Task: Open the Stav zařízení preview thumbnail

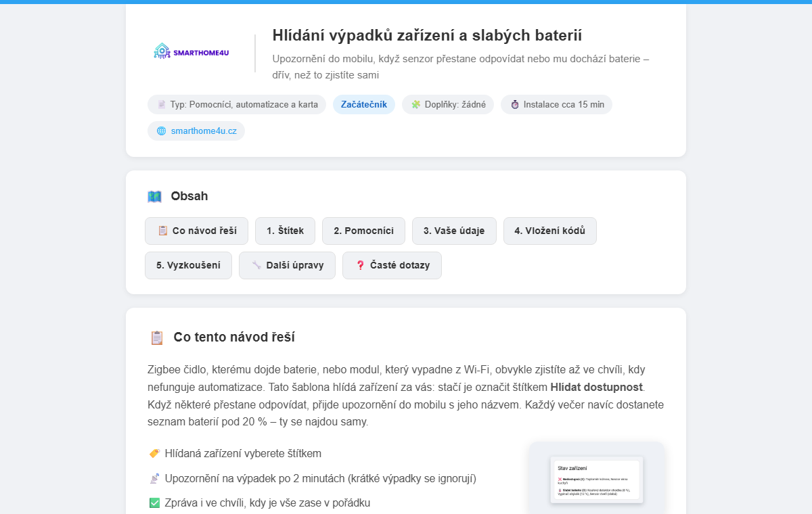Action: [x=596, y=480]
